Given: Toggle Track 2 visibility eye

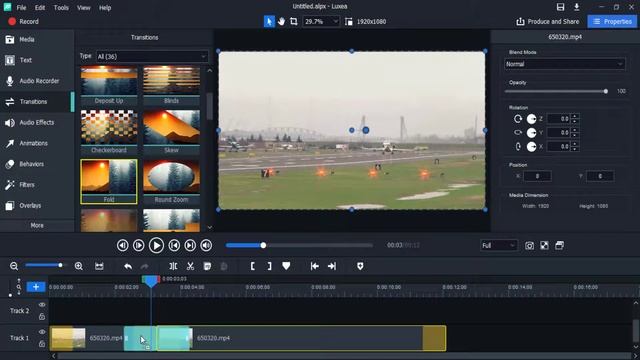Looking at the screenshot, I should coord(42,305).
